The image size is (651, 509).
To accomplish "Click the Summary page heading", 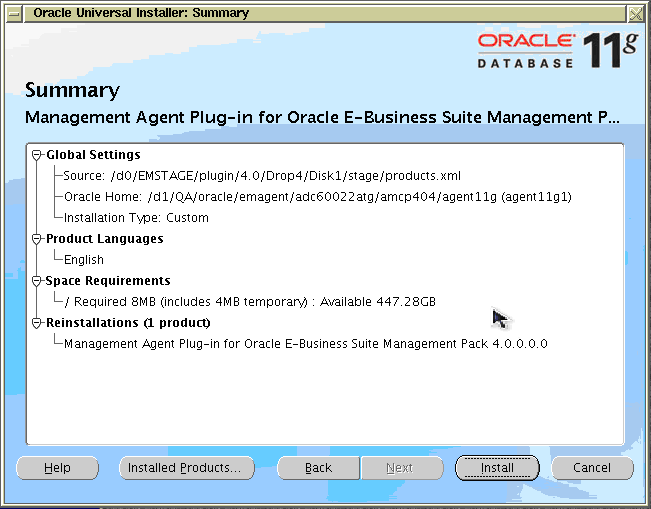I will pyautogui.click(x=72, y=90).
